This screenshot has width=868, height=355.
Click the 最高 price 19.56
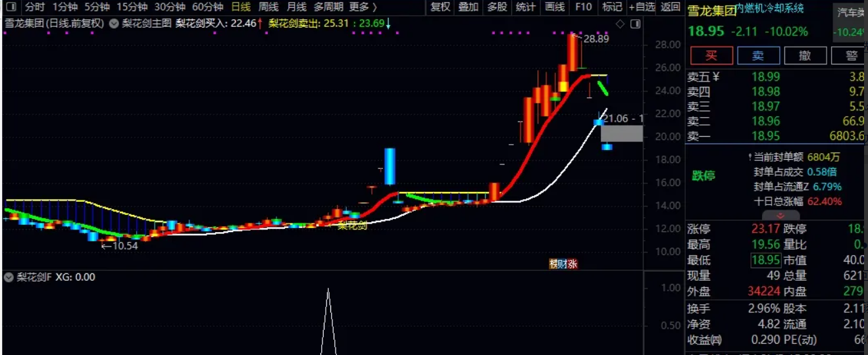[765, 245]
